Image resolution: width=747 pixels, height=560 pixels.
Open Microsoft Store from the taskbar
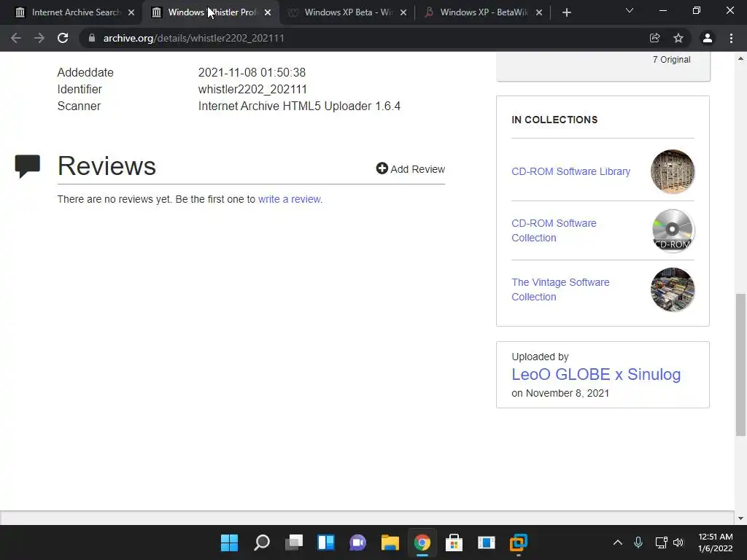click(454, 542)
